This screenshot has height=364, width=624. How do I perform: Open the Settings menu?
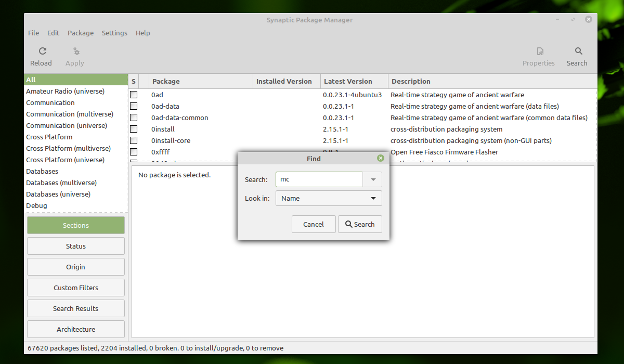pos(114,33)
